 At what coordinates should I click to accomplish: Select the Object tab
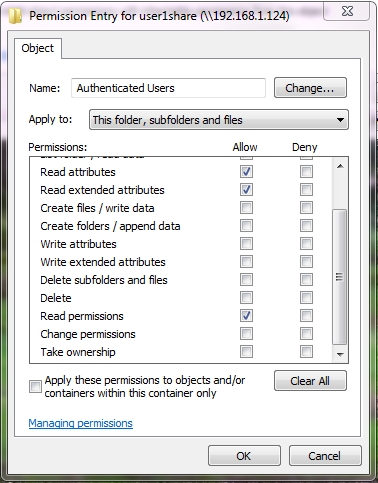click(38, 48)
